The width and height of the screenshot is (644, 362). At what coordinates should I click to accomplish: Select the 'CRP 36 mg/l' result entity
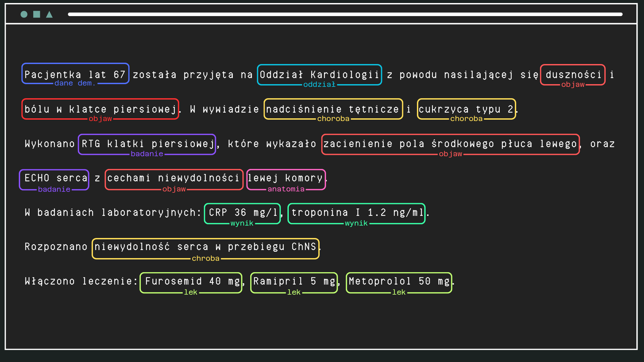242,213
